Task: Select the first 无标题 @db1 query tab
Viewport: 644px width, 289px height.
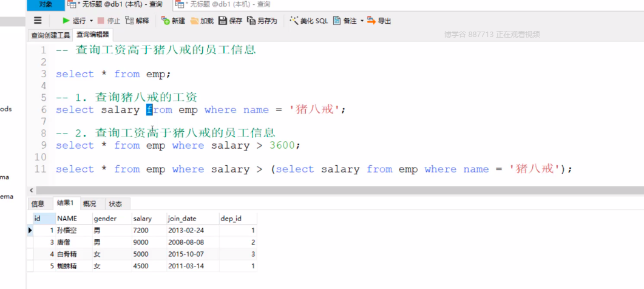Action: coord(119,5)
